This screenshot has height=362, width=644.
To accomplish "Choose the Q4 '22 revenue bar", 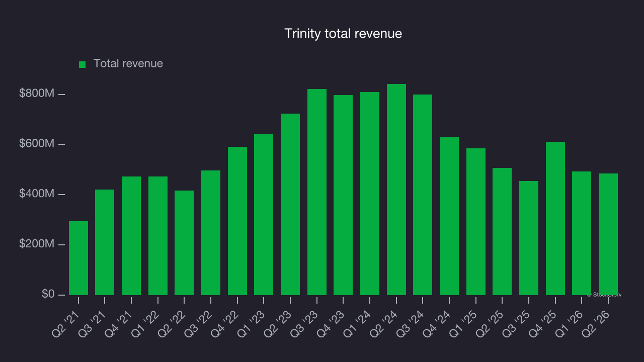I will point(237,221).
